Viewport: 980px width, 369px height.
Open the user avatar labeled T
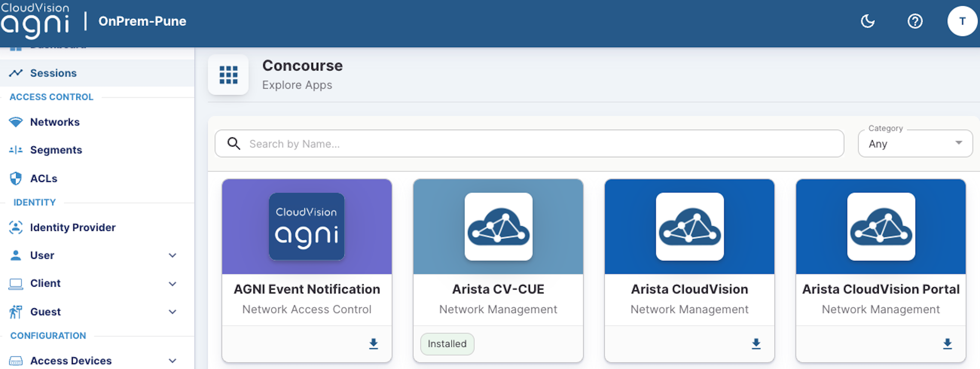point(962,21)
